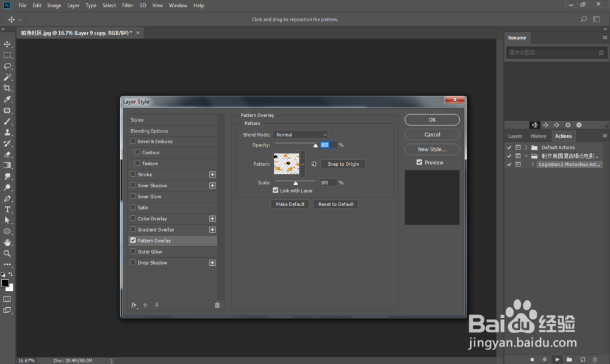Enable the Contour checkbox
Viewport: 610px width, 364px height.
(137, 152)
